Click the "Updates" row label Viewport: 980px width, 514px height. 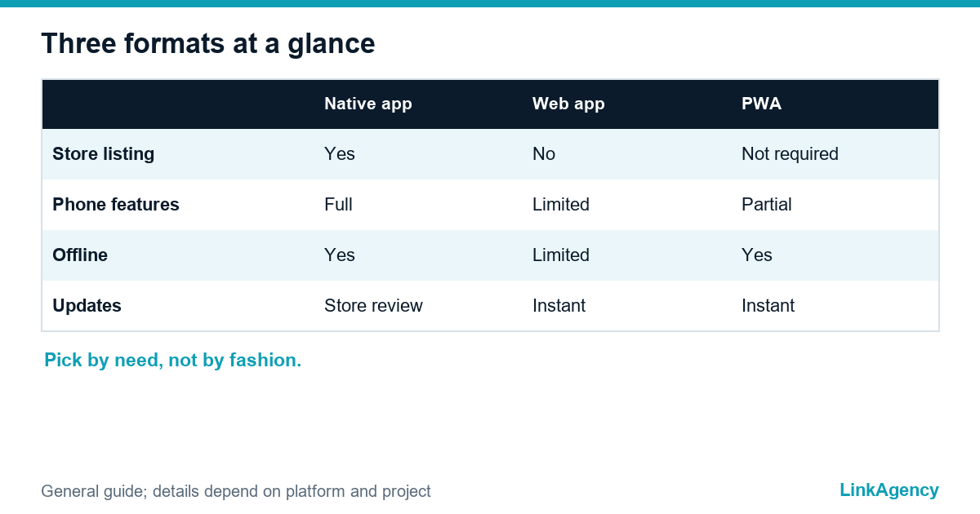[x=87, y=305]
